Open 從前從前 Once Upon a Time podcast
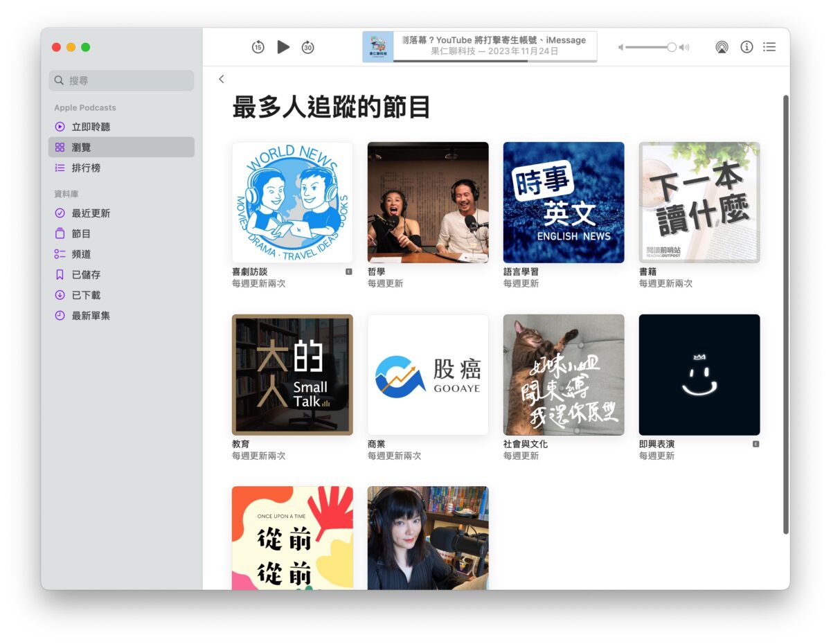 [292, 538]
